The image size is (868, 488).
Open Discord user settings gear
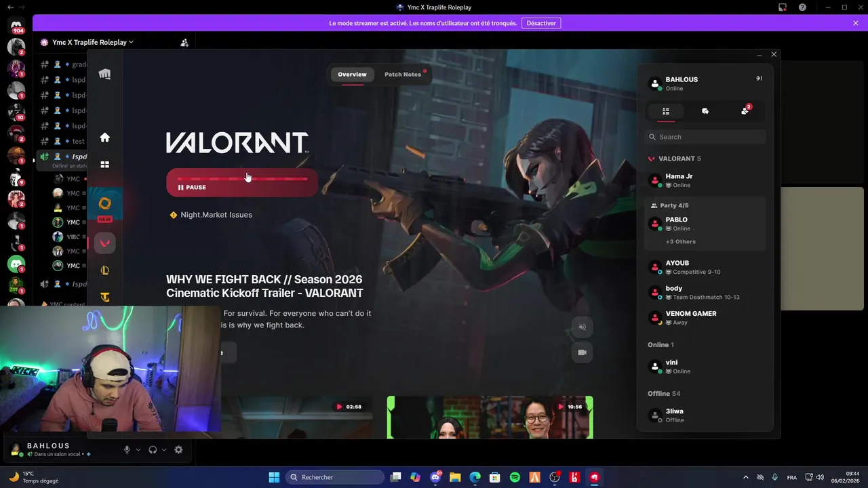[178, 449]
